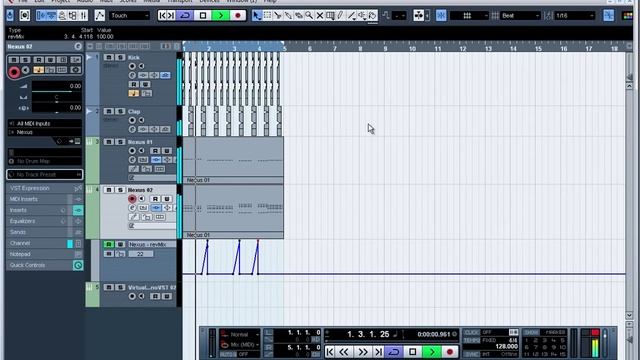The height and width of the screenshot is (360, 640).
Task: Open the File menu
Action: tap(23, 1)
